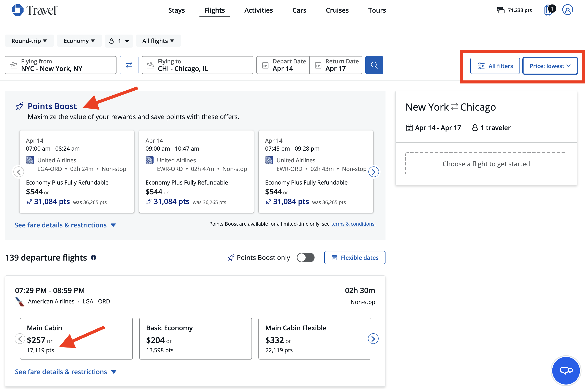Open the Price: lowest sort dropdown

tap(550, 66)
